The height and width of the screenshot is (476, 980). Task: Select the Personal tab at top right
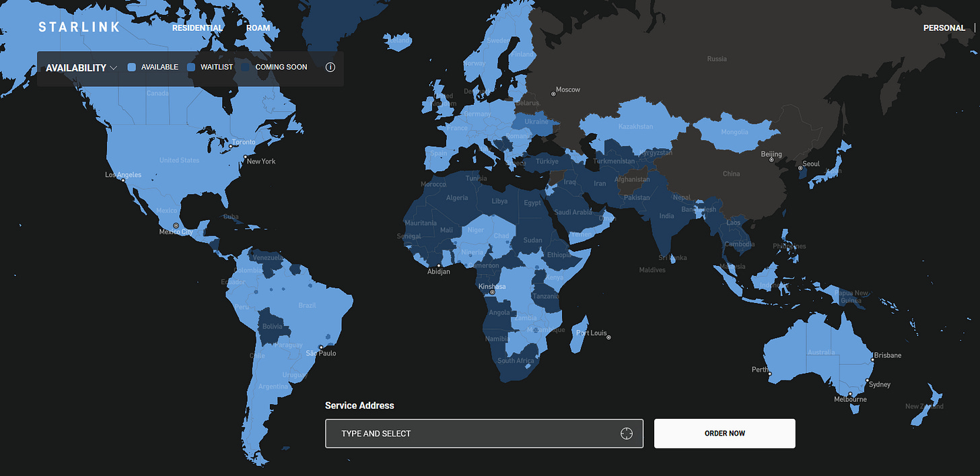944,28
